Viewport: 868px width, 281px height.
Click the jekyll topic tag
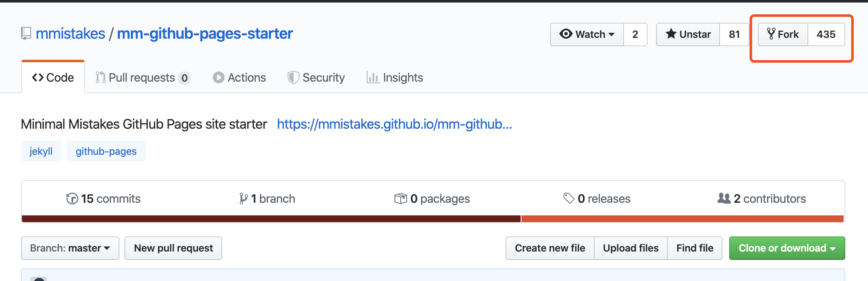[41, 151]
